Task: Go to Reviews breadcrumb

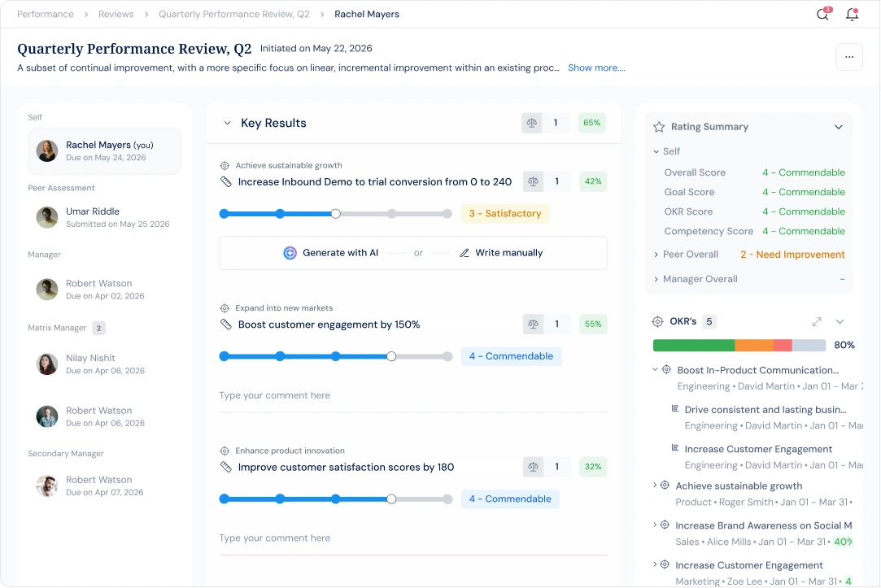Action: tap(116, 14)
